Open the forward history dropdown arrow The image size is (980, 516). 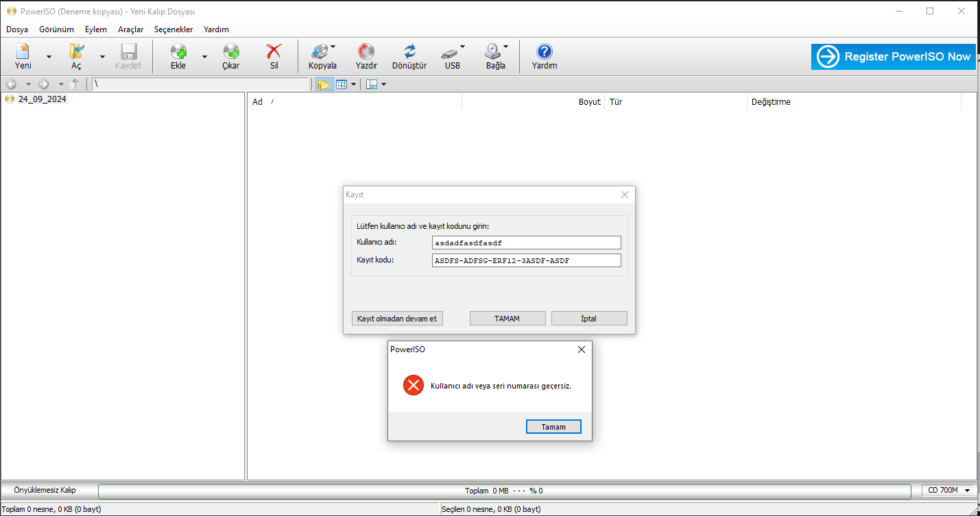[61, 84]
